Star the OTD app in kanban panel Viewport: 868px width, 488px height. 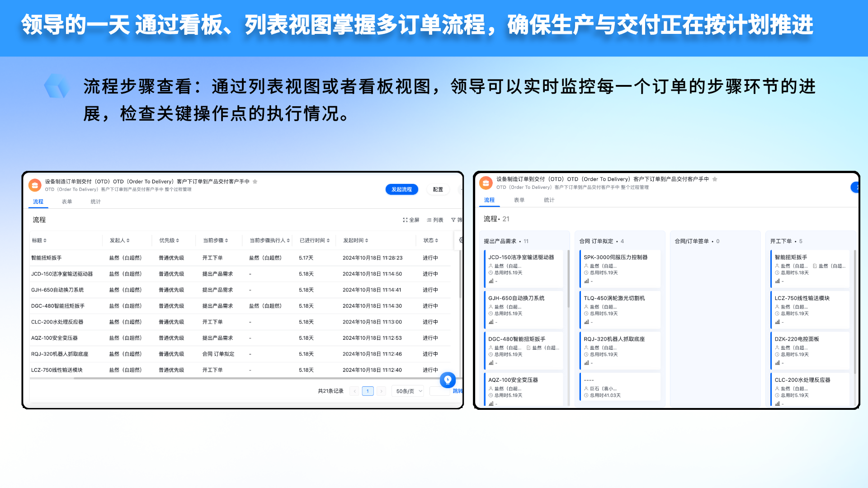pos(715,179)
